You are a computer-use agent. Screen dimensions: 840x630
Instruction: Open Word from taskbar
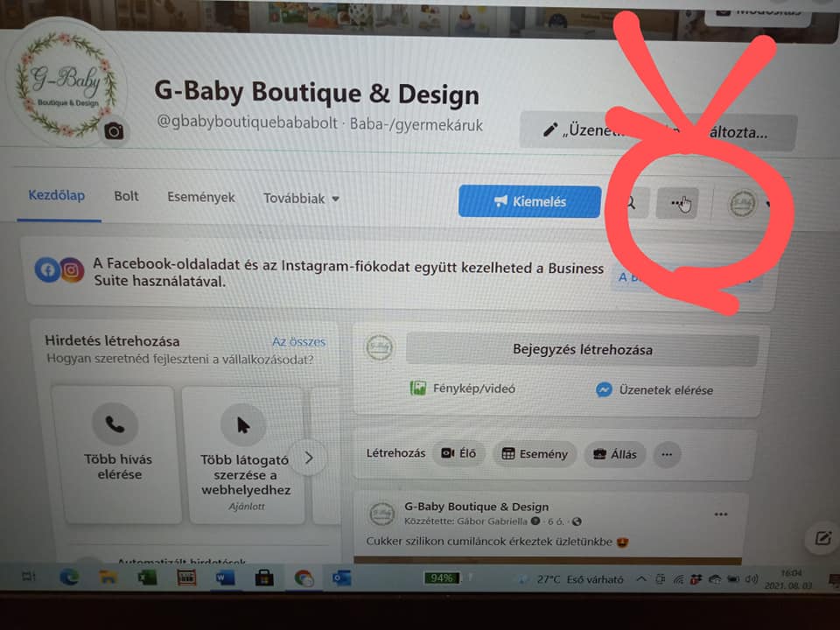(x=225, y=578)
